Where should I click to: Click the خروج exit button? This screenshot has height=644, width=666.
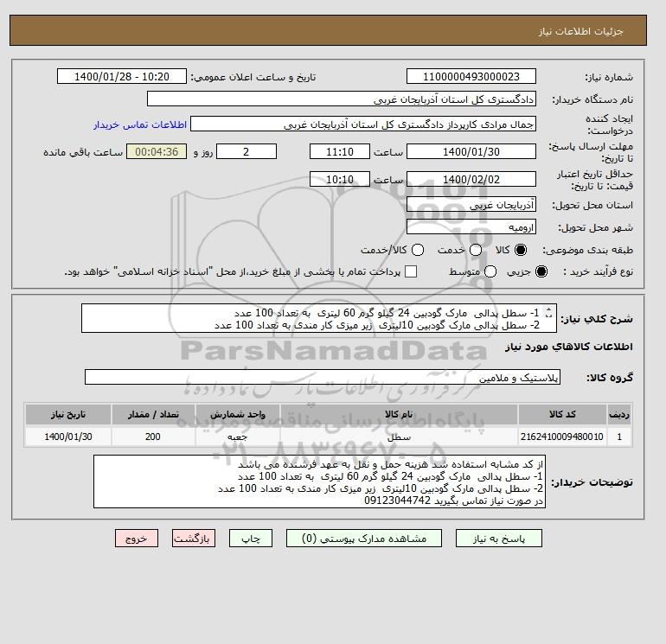click(137, 539)
